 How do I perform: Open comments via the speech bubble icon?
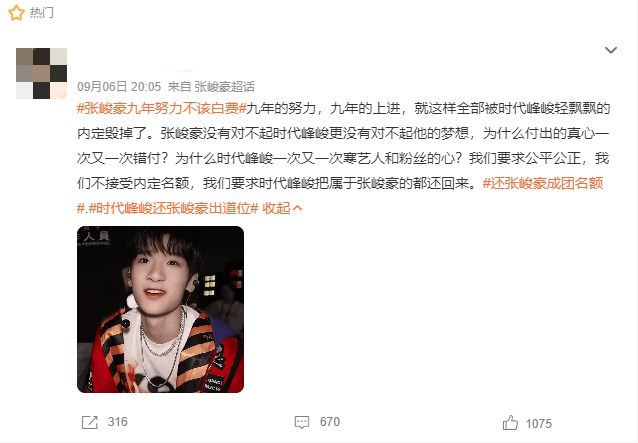tap(302, 422)
